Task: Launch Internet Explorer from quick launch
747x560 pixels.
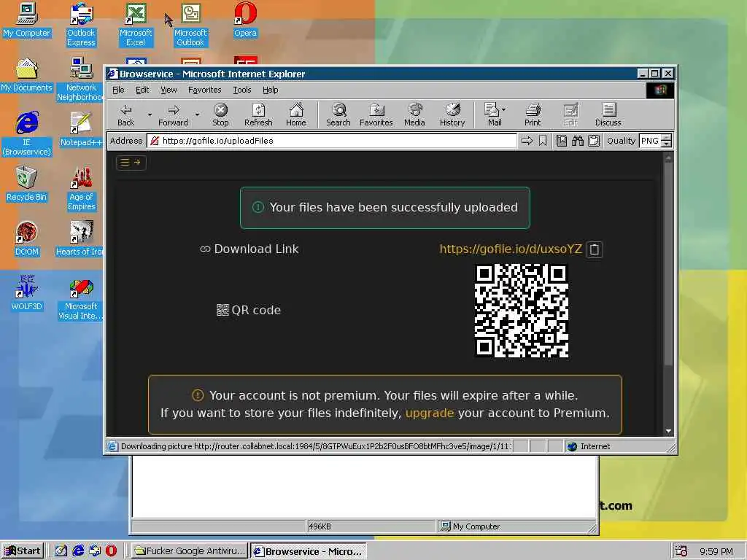Action: click(x=78, y=551)
